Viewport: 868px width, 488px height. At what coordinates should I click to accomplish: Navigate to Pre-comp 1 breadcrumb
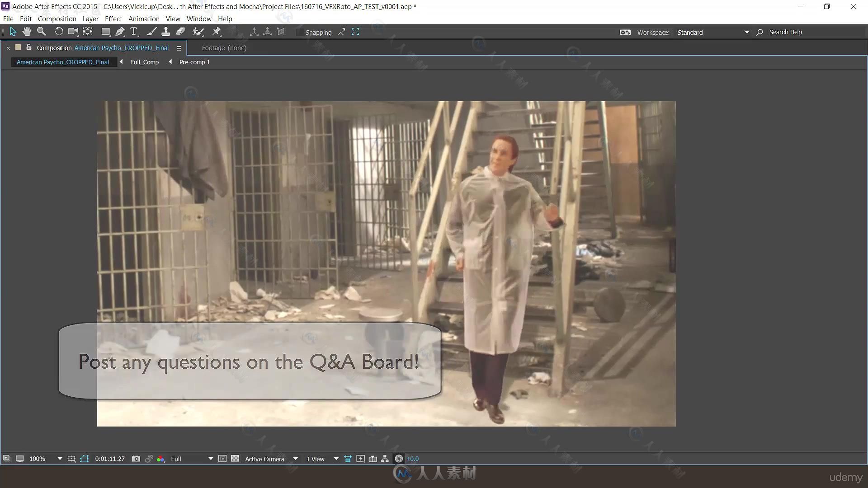tap(194, 62)
